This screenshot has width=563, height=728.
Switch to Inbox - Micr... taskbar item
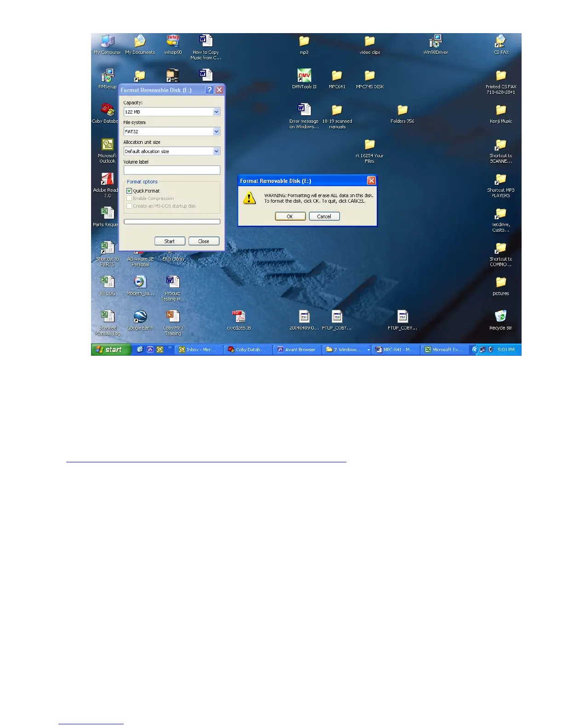(199, 350)
